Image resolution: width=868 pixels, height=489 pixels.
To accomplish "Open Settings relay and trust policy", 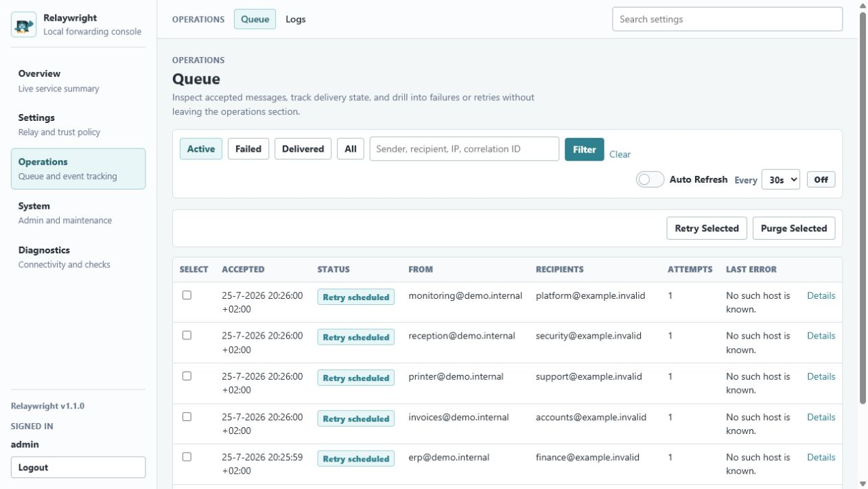I will (78, 124).
